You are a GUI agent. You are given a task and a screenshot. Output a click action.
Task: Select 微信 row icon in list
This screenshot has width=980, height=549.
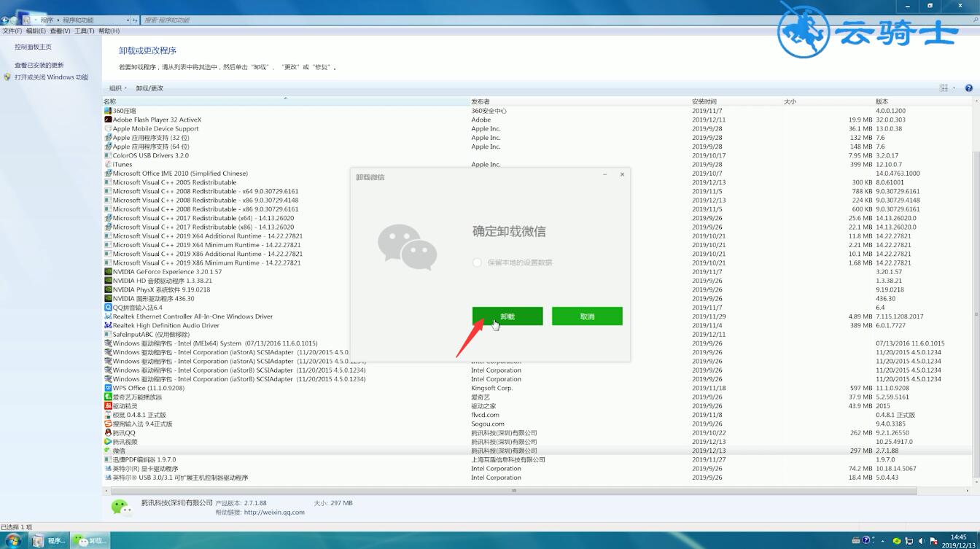(108, 451)
